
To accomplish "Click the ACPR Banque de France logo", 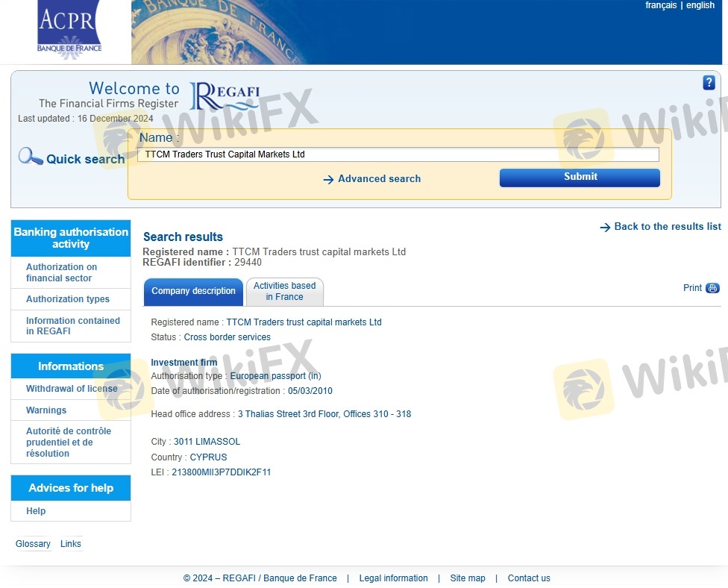I will coord(69,30).
